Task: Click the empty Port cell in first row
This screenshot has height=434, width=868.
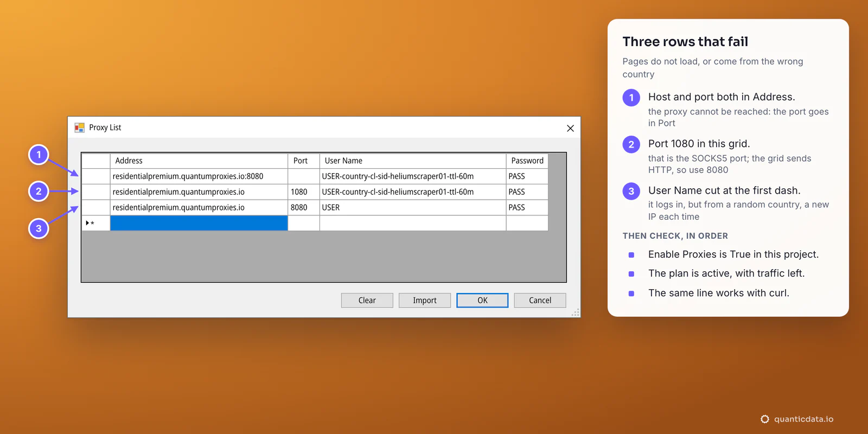Action: click(304, 176)
